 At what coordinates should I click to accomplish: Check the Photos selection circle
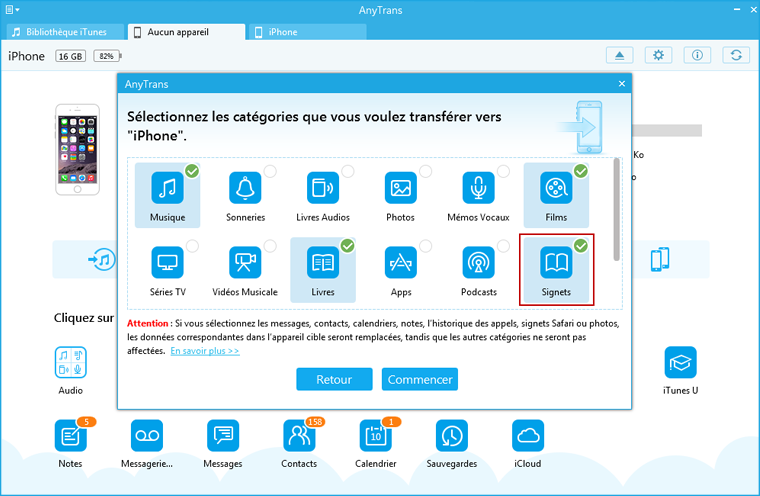pos(426,171)
